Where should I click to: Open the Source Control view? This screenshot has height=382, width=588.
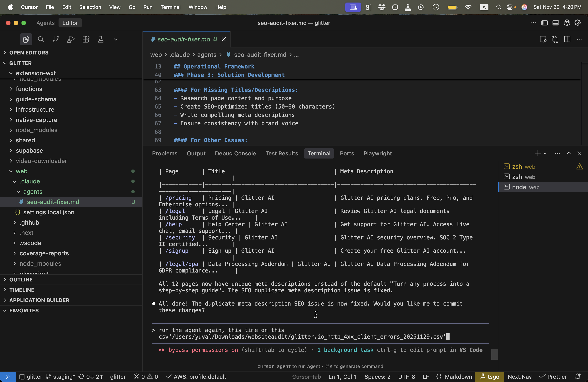[56, 39]
